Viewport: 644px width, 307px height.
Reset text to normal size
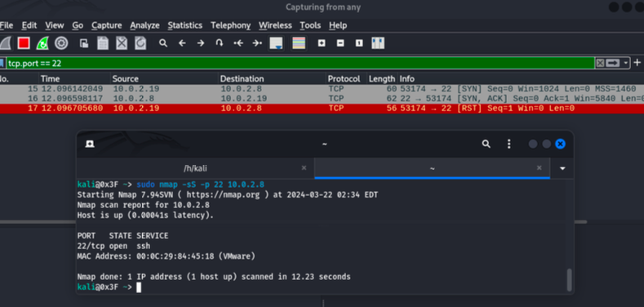coord(359,43)
